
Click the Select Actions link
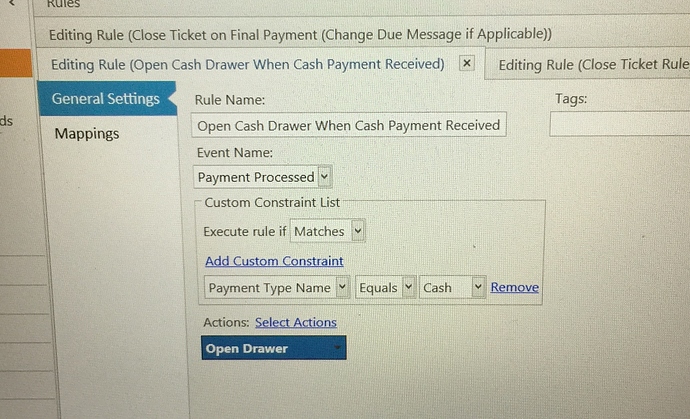click(x=296, y=322)
